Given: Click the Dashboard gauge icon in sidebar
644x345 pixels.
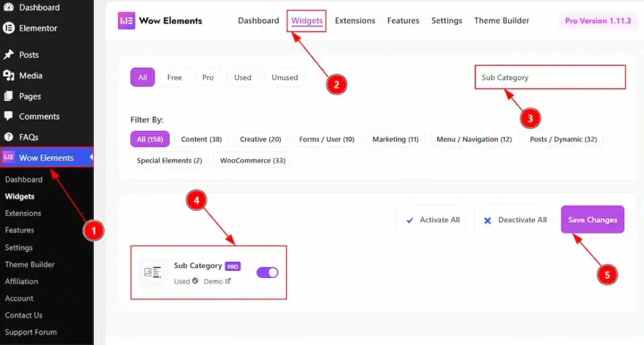Looking at the screenshot, I should 9,7.
